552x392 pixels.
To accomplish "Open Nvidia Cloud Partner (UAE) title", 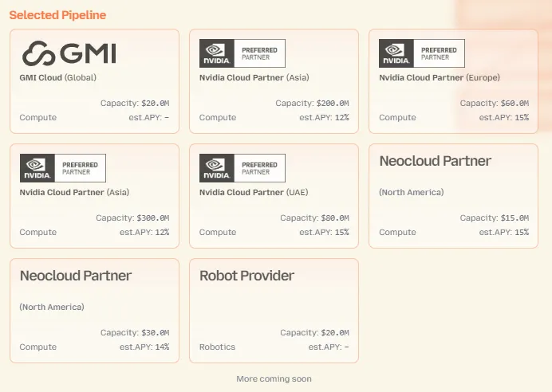I will 253,192.
